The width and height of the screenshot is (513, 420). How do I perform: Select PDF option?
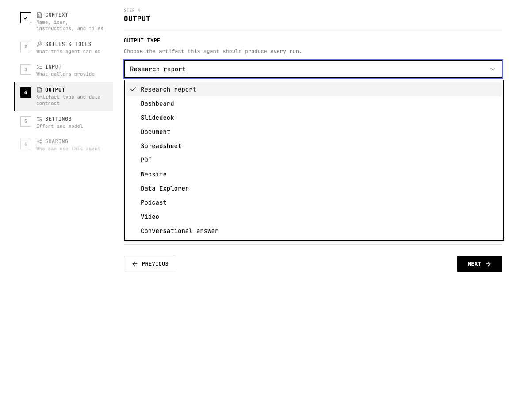pyautogui.click(x=314, y=160)
